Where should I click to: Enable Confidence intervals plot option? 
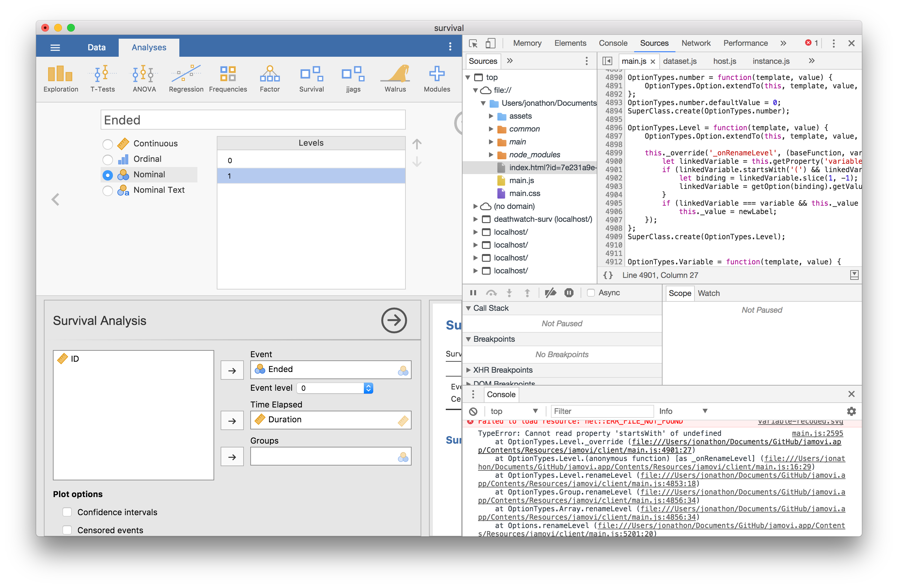pos(67,512)
